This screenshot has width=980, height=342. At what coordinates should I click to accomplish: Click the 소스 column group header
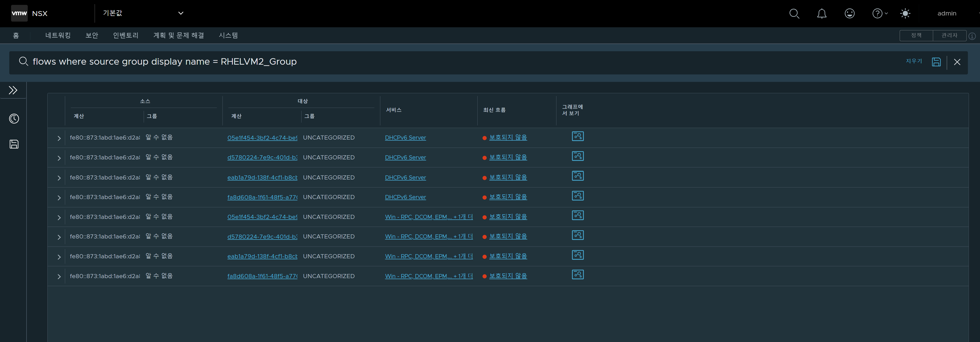(145, 101)
